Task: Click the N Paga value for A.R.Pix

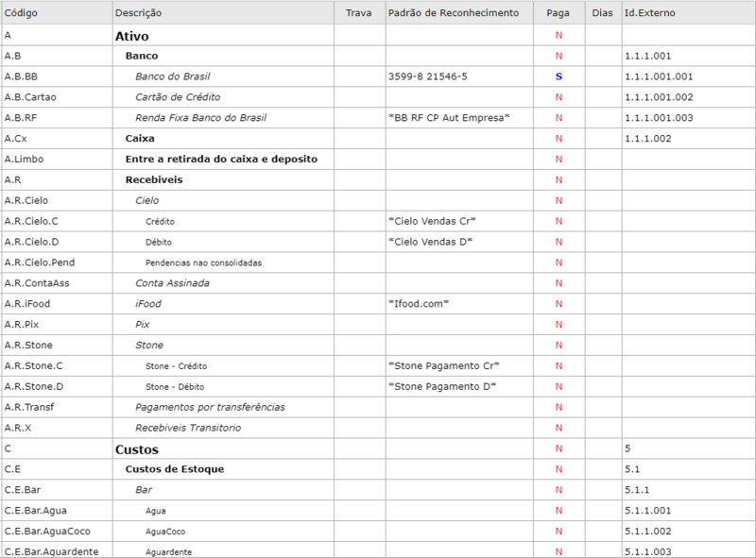Action: (558, 325)
